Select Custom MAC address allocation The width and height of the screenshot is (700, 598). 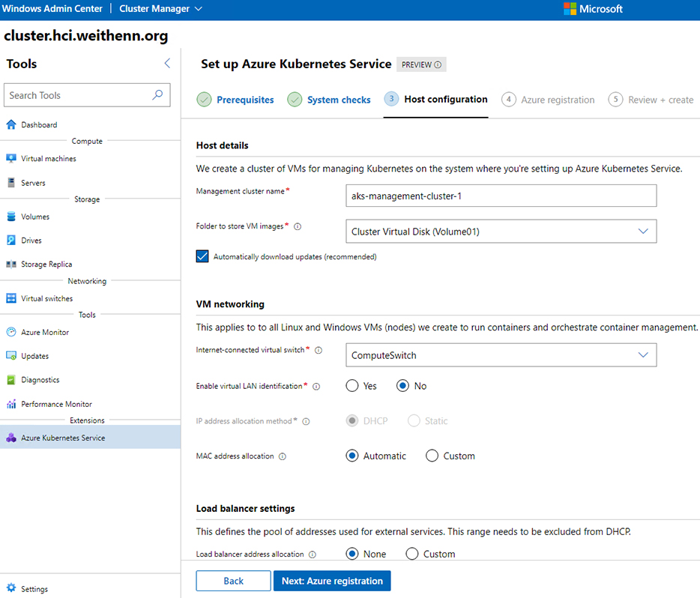[432, 456]
